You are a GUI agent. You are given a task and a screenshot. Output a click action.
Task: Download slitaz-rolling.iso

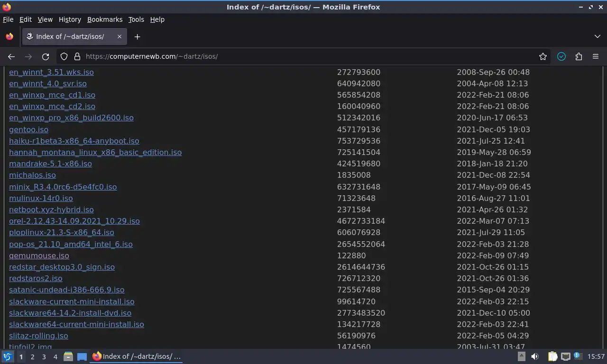click(38, 336)
